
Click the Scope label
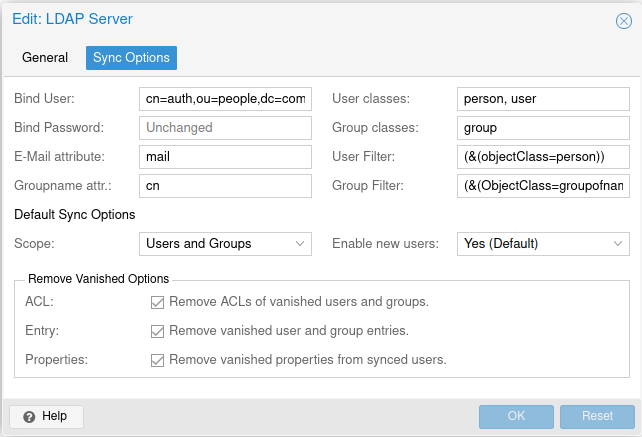34,244
